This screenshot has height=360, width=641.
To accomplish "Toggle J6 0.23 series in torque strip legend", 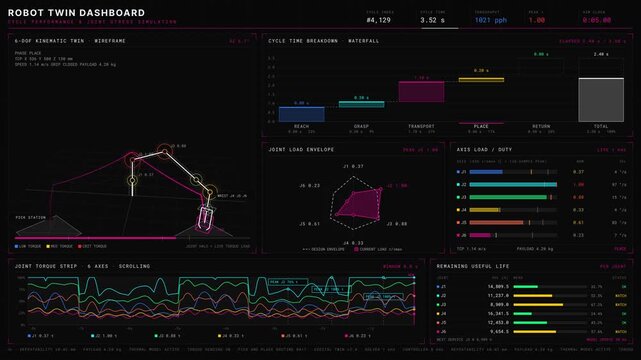I will (358, 336).
